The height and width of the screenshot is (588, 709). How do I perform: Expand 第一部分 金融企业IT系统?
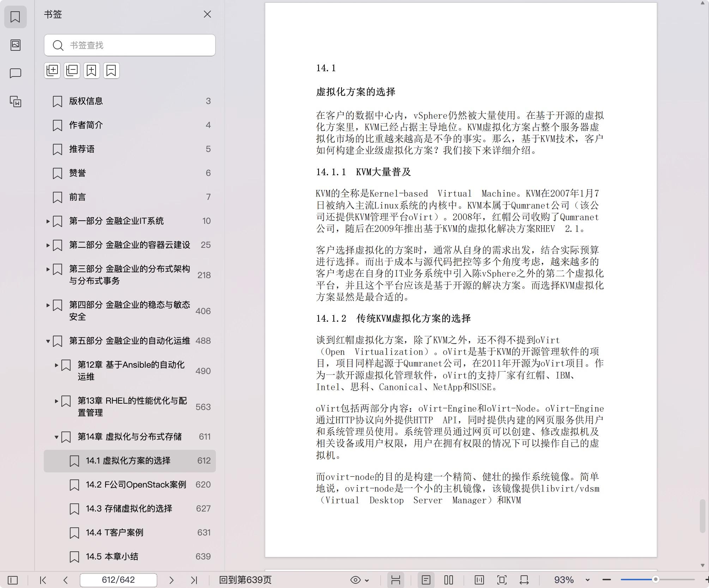click(x=48, y=221)
